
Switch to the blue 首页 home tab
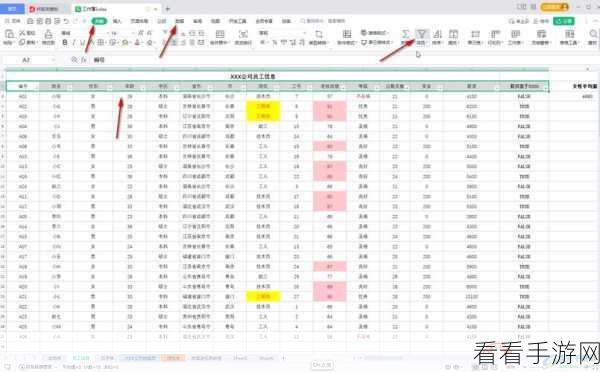point(13,8)
